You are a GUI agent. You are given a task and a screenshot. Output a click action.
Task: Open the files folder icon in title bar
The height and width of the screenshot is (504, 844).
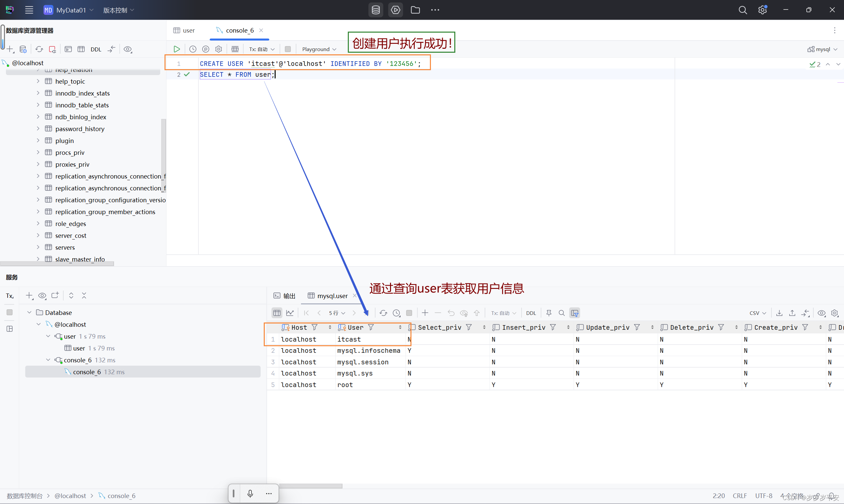(415, 10)
